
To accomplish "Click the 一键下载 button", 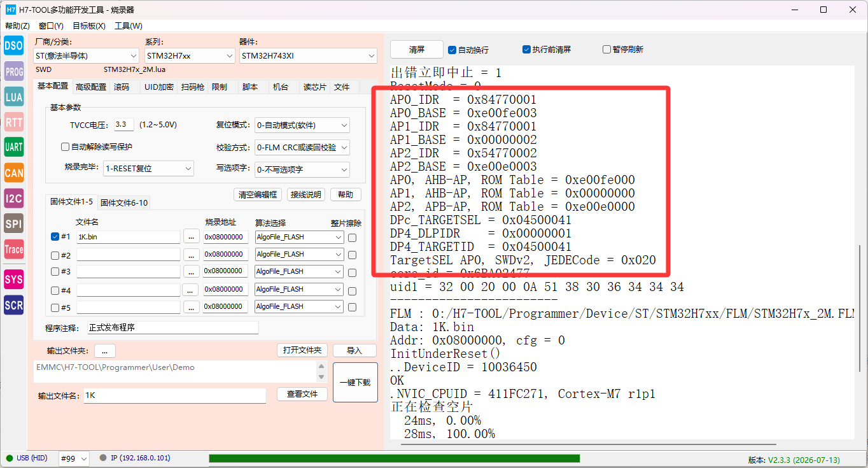I will (x=355, y=383).
